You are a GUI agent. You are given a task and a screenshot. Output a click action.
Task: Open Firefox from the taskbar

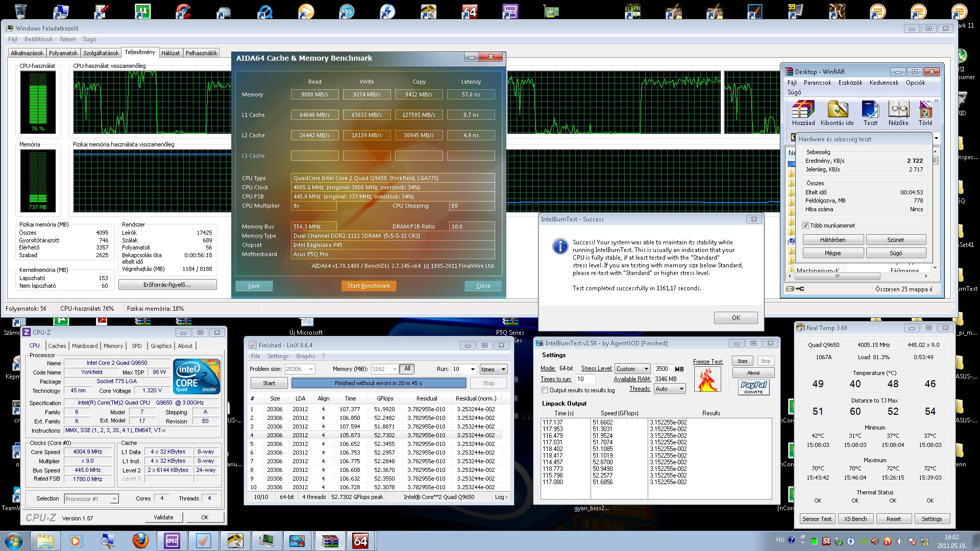click(x=140, y=541)
